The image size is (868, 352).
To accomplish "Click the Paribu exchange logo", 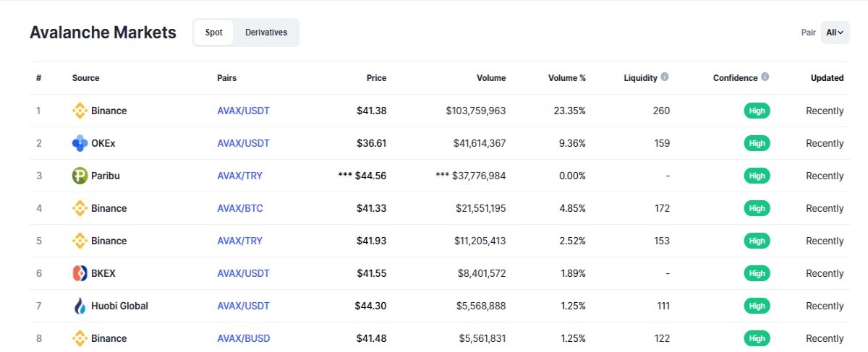I will tap(80, 176).
